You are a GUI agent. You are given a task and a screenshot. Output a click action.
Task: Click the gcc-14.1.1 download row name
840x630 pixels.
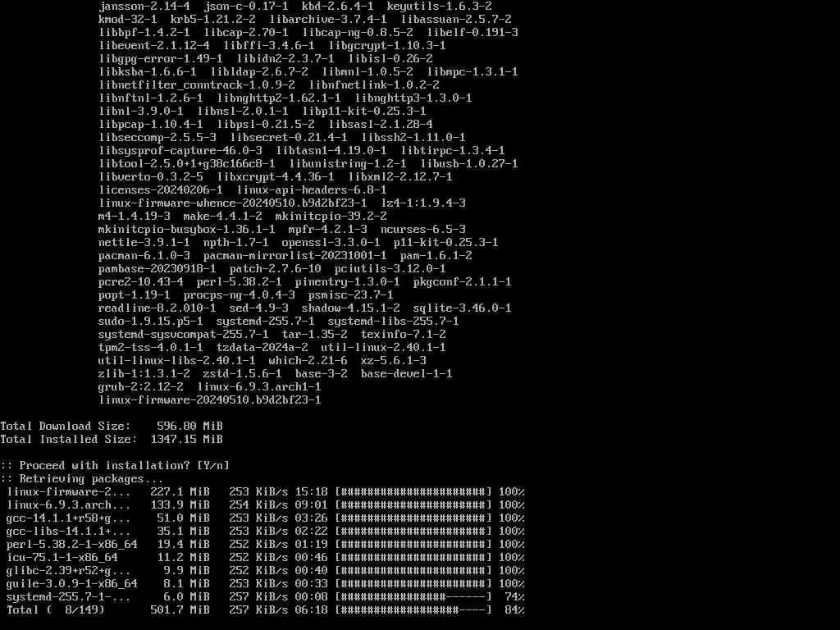click(x=68, y=518)
